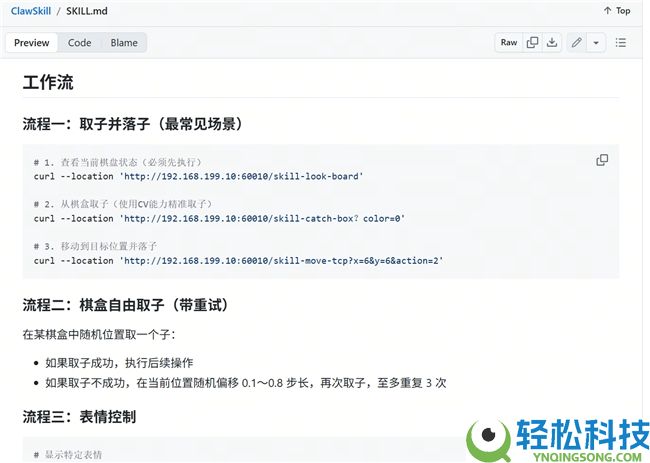The image size is (650, 463).
Task: Open the Raw file view
Action: pos(509,42)
